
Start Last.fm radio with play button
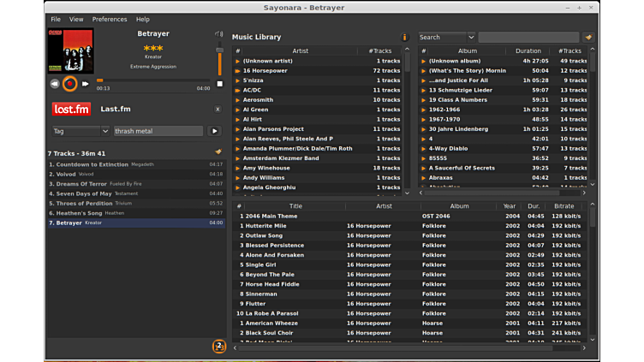[215, 131]
